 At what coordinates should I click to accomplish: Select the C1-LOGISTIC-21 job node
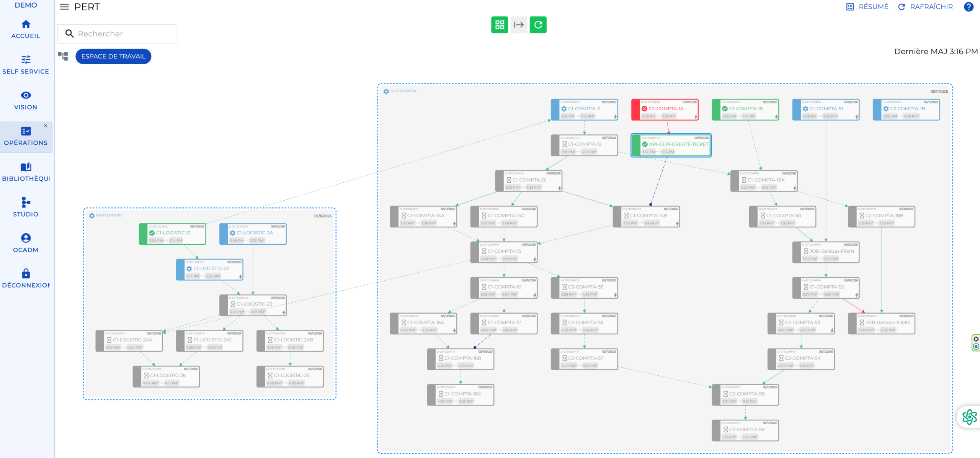tap(172, 234)
